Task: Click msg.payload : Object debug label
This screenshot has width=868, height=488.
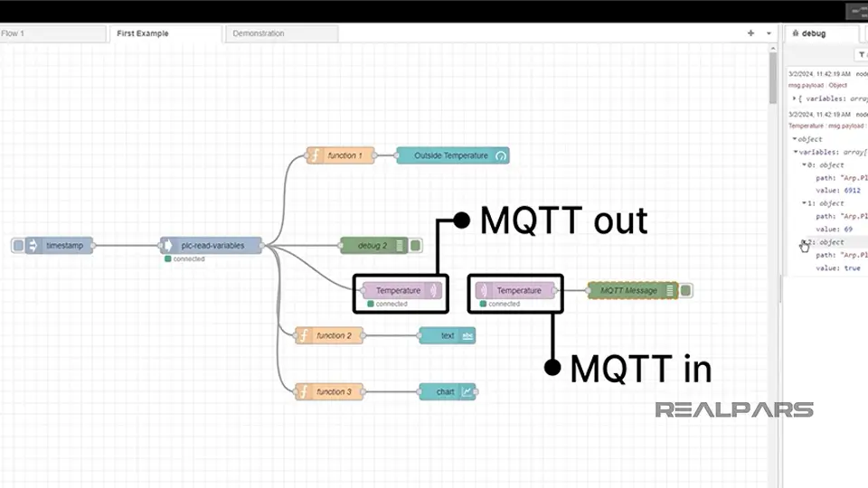Action: click(x=817, y=85)
